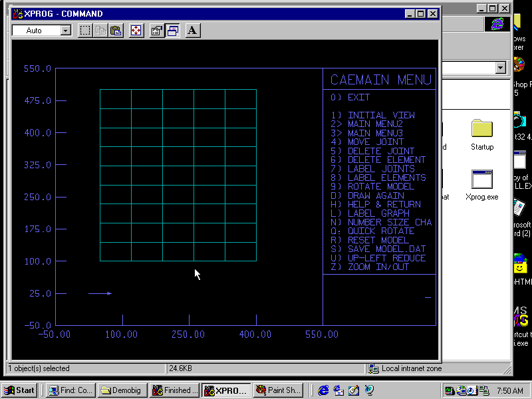Screen dimensions: 532x399
Task: Click the Mark selection tool icon
Action: click(x=85, y=31)
